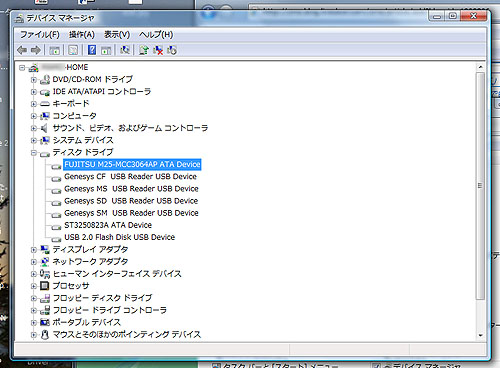The image size is (500, 368).
Task: Click the ディスプレイ アダプタ monitor icon
Action: coord(45,250)
